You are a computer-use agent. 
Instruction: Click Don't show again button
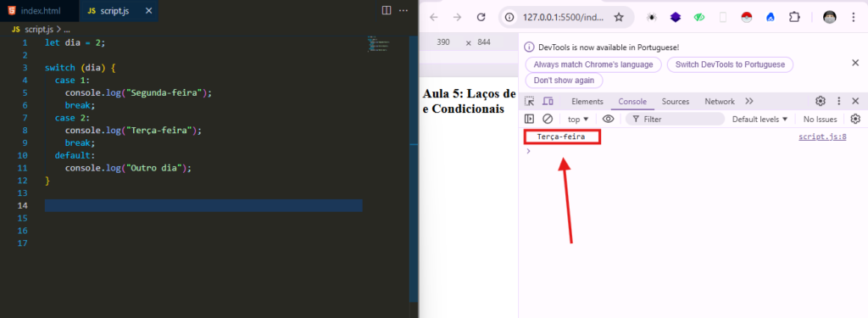pos(564,81)
